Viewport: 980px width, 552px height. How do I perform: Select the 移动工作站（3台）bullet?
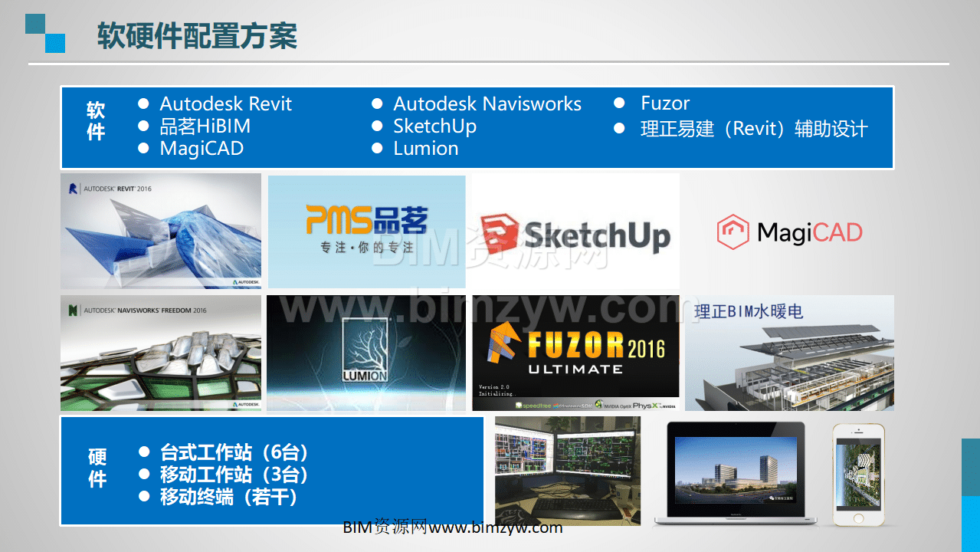pyautogui.click(x=234, y=475)
